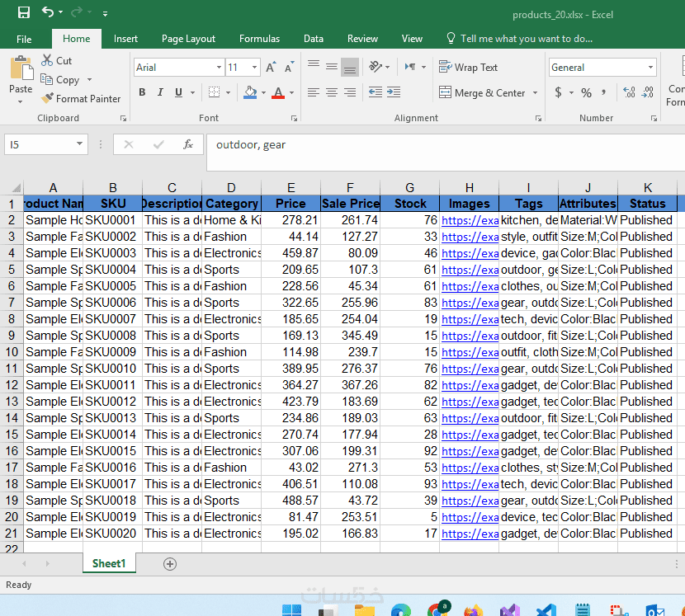Click the Decrease Font Size icon
Viewport: 685px width, 616px height.
pyautogui.click(x=289, y=68)
